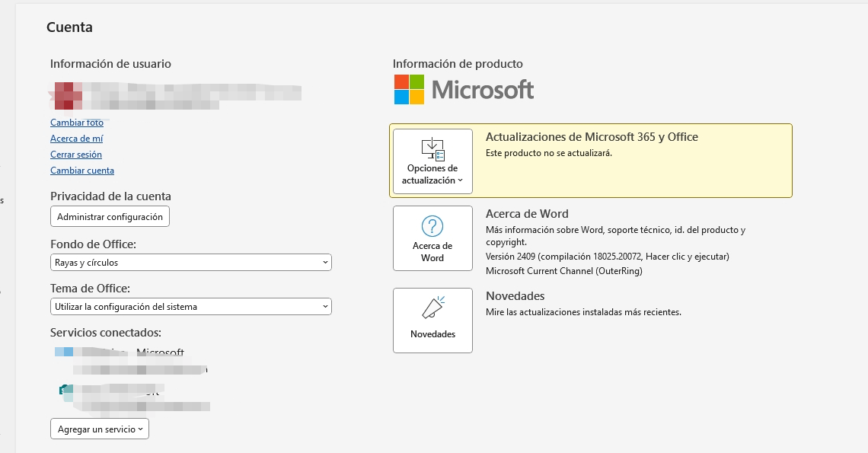
Task: Open the Fondo de Office dropdown
Action: pyautogui.click(x=191, y=263)
